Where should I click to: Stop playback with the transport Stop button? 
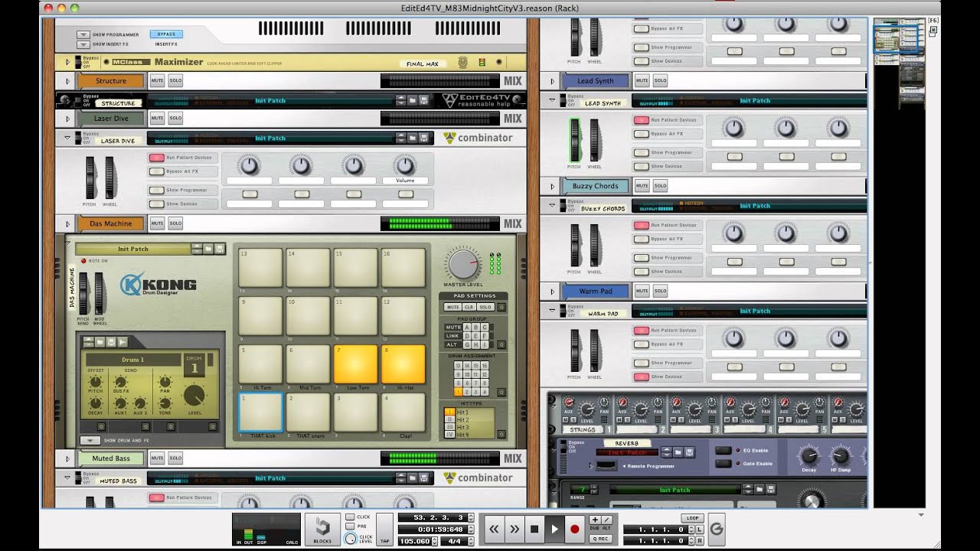click(x=534, y=529)
